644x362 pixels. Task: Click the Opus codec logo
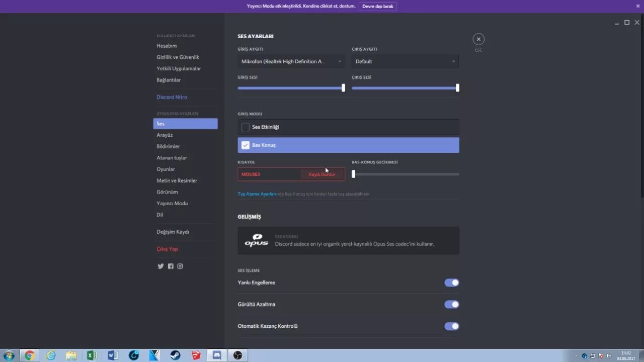pos(256,240)
